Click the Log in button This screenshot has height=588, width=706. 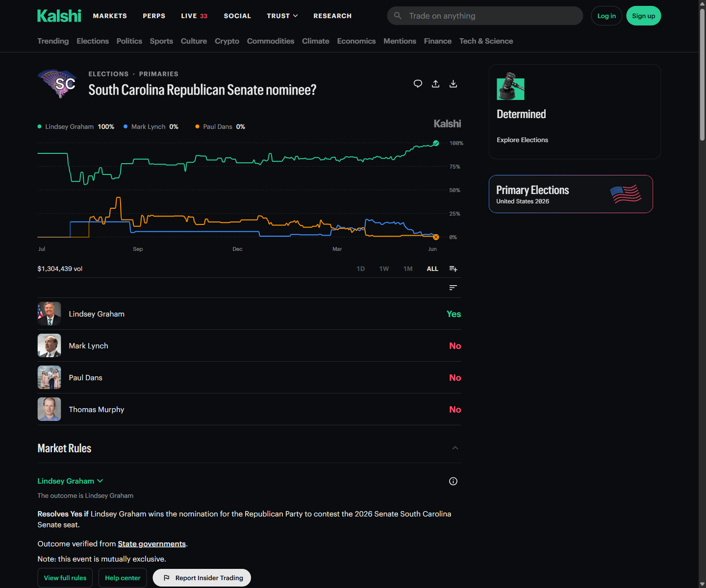pos(606,16)
